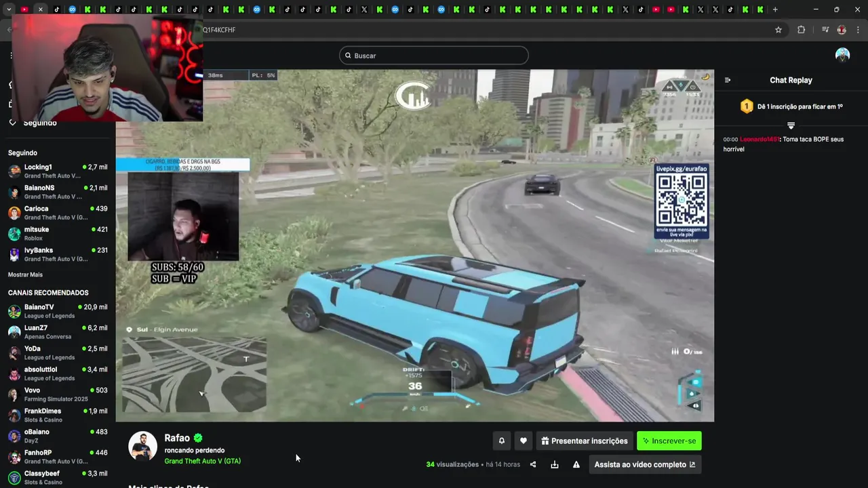Open Assista ao vídeo completo link
The width and height of the screenshot is (868, 488).
tap(645, 464)
